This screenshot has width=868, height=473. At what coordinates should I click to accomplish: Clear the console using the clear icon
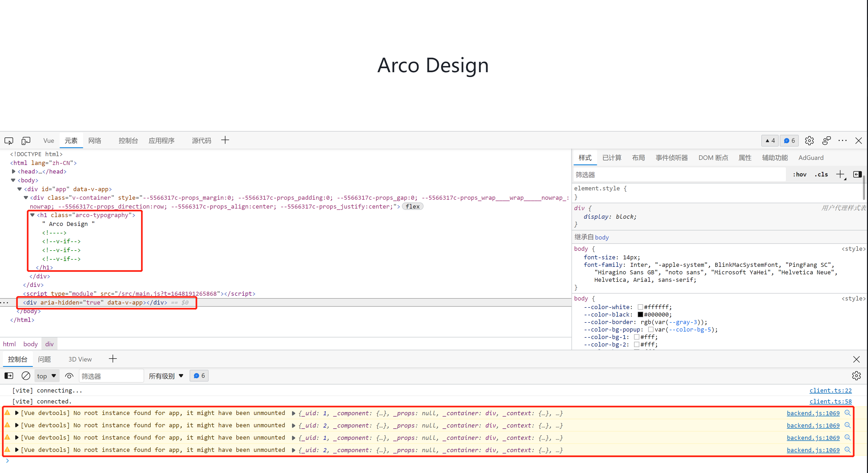coord(26,376)
